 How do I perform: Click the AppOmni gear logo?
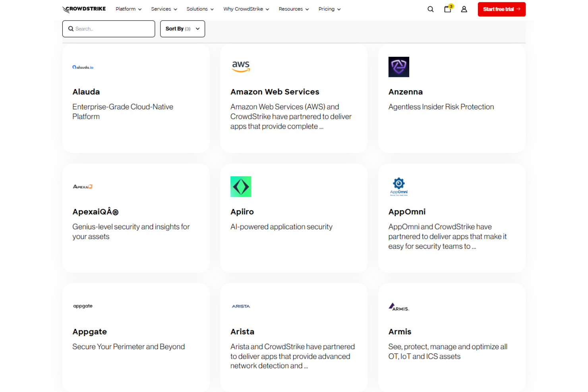point(398,186)
